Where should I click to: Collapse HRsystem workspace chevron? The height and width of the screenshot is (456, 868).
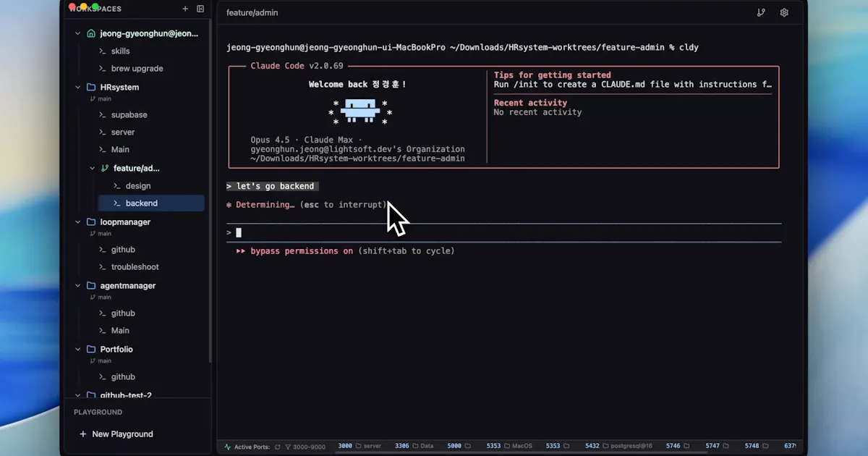(x=78, y=87)
